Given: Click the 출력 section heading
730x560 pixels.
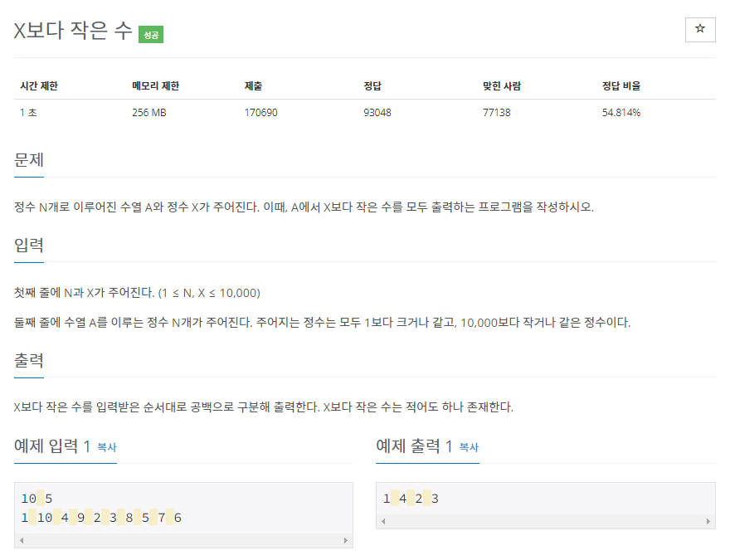Looking at the screenshot, I should pyautogui.click(x=29, y=360).
